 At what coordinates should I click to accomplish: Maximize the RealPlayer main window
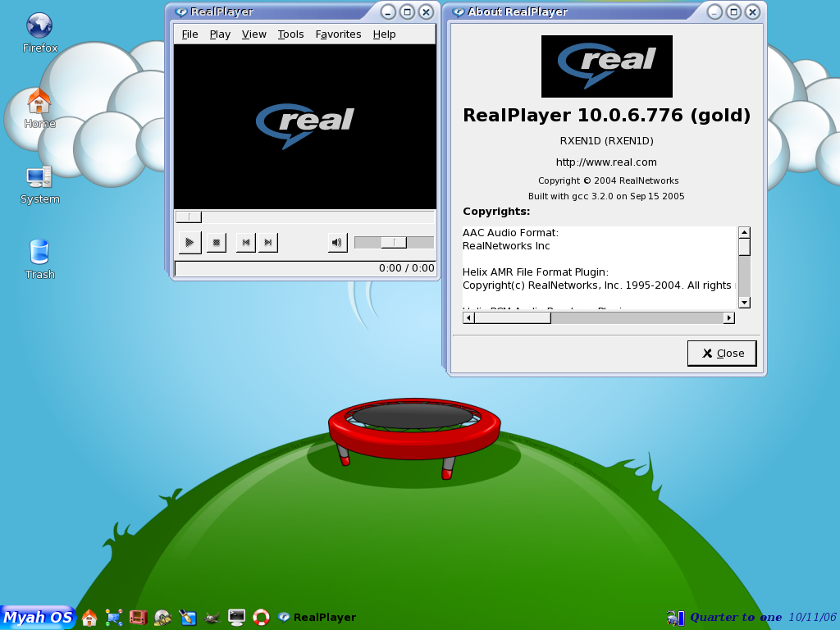pyautogui.click(x=407, y=11)
